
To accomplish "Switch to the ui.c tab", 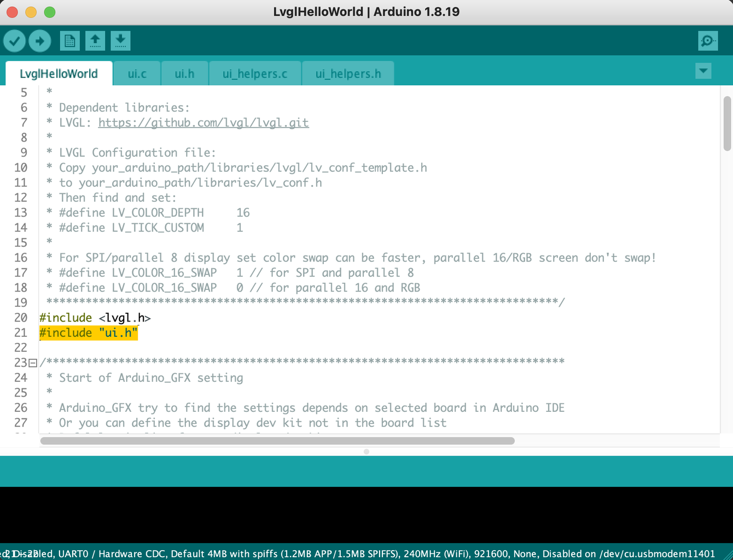I will [x=137, y=74].
